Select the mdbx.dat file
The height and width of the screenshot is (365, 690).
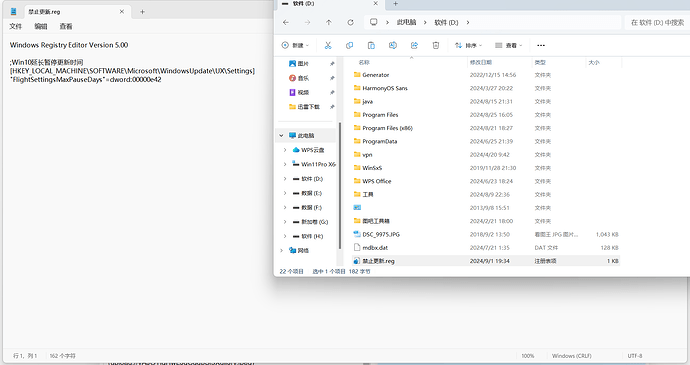pyautogui.click(x=486, y=248)
